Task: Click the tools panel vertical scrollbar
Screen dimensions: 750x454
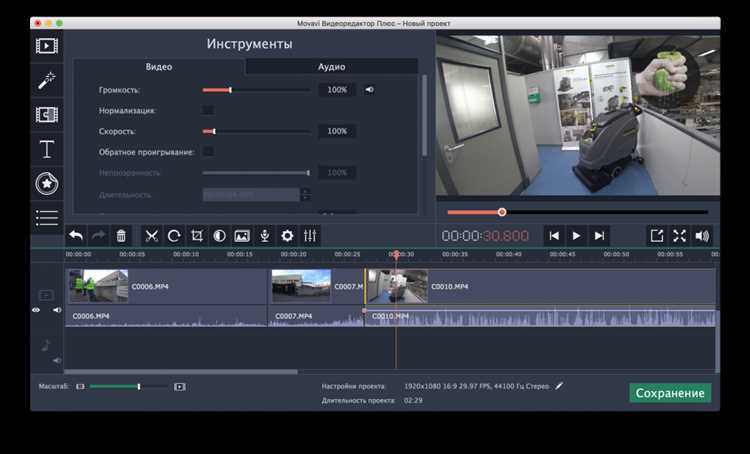Action: tap(424, 116)
